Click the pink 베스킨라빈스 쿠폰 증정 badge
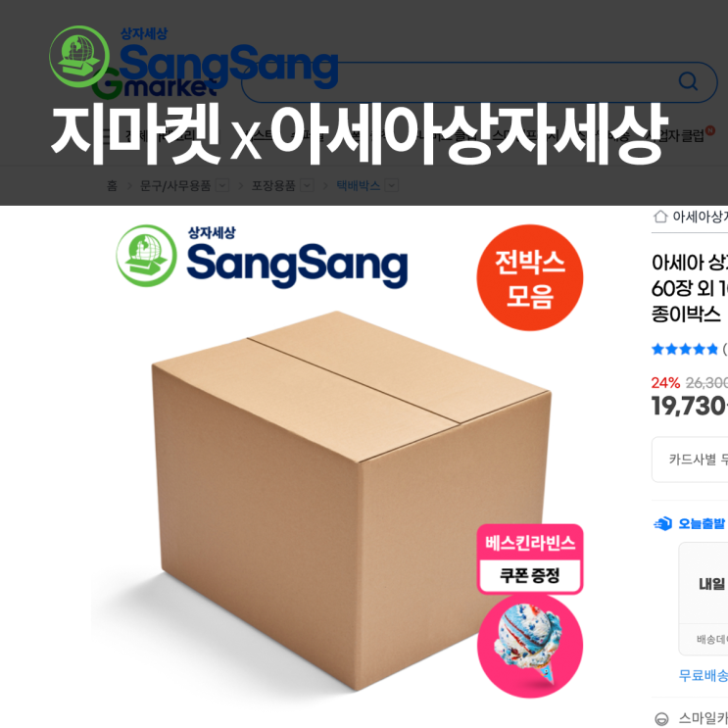This screenshot has height=728, width=728. (530, 559)
